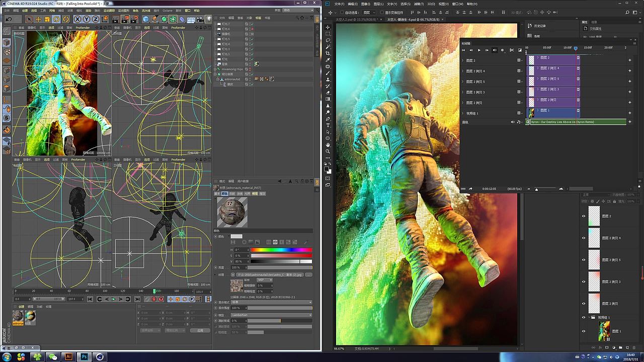The image size is (644, 362).
Task: Select Cinema 4D Move tool
Action: pyautogui.click(x=39, y=19)
